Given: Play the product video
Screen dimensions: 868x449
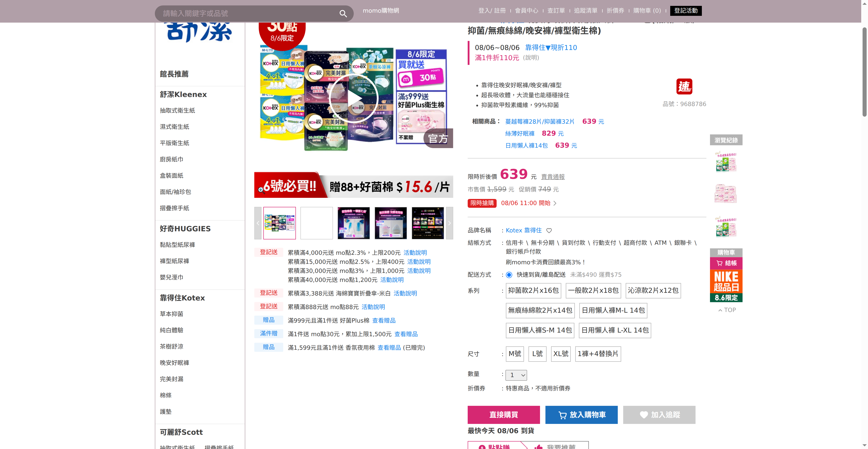Looking at the screenshot, I should coord(354,98).
